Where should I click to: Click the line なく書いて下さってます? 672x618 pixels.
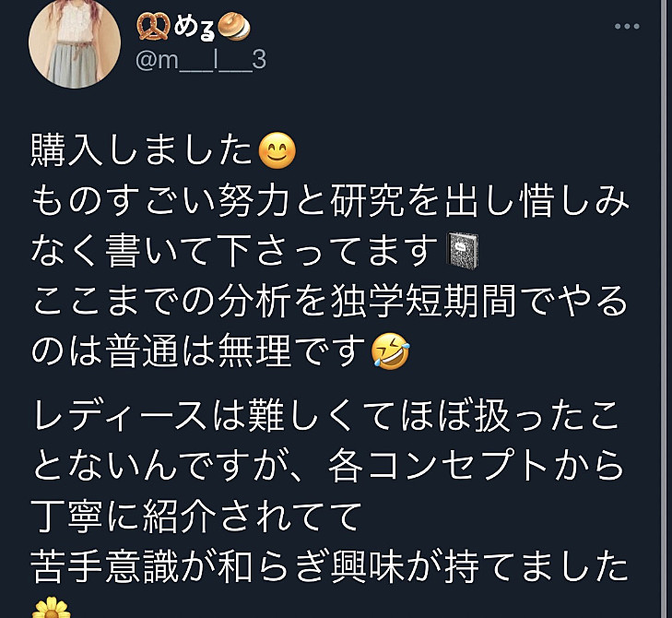click(234, 251)
